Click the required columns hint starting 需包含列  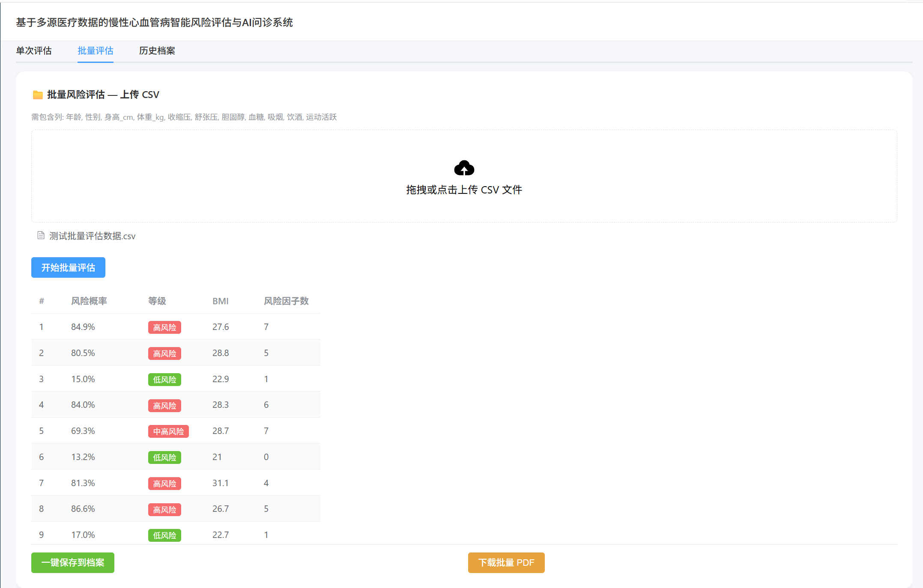click(184, 117)
